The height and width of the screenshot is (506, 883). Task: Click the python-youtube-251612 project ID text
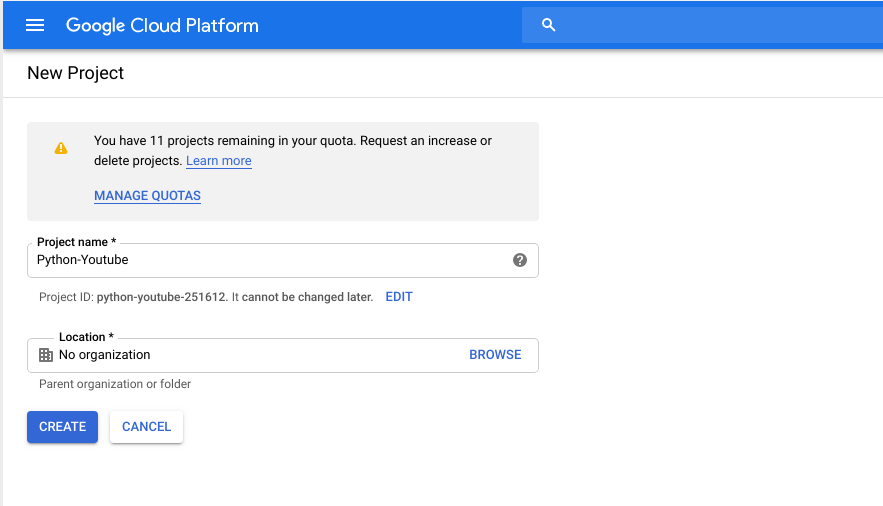point(161,297)
